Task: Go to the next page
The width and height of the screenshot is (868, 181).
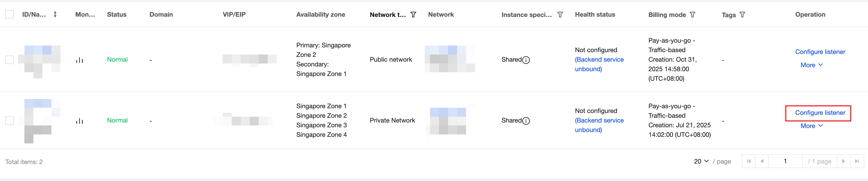Action: coord(843,161)
